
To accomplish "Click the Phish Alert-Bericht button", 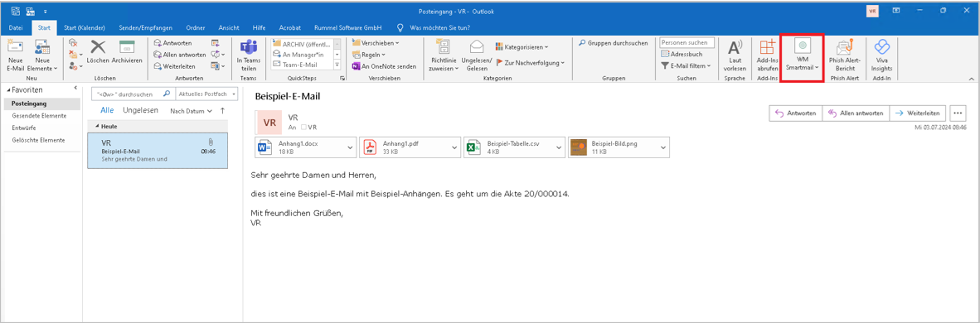I will [x=846, y=55].
